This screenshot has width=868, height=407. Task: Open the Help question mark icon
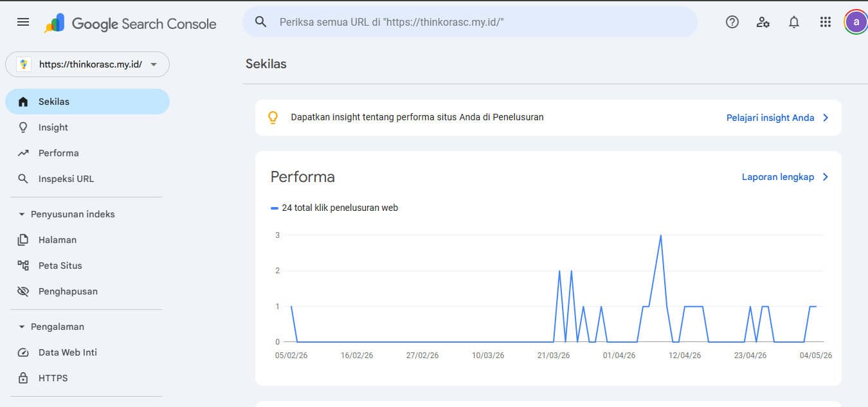pos(732,22)
